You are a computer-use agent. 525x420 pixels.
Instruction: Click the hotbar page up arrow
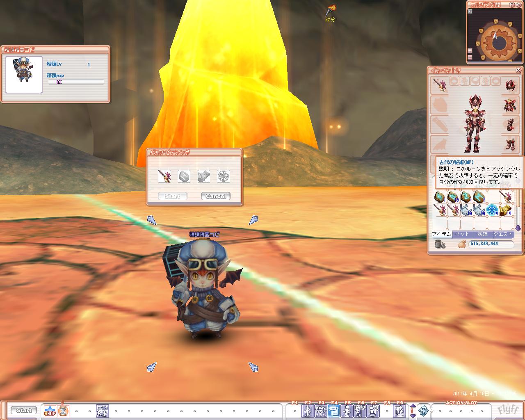tap(413, 406)
